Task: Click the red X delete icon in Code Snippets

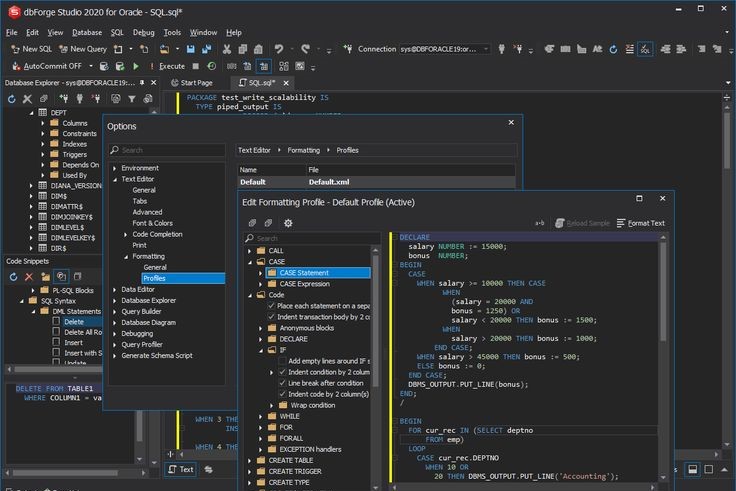Action: pos(29,276)
